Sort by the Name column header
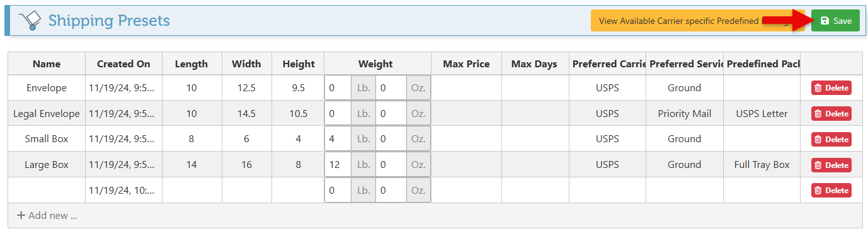This screenshot has width=868, height=234. 47,64
